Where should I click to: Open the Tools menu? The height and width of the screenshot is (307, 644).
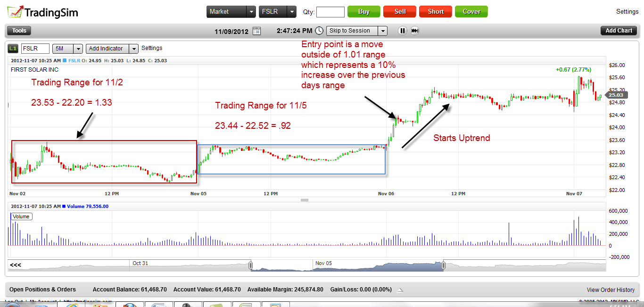click(18, 30)
